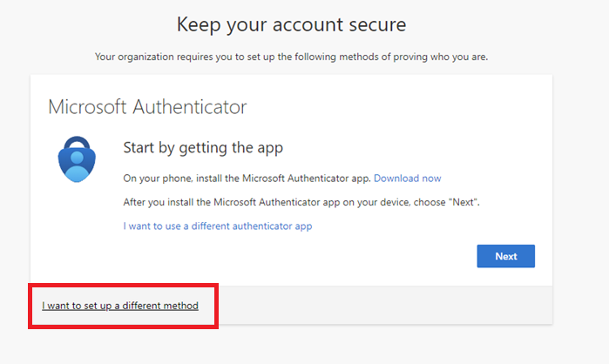Open the "Download now" link
This screenshot has height=364, width=609.
click(407, 179)
